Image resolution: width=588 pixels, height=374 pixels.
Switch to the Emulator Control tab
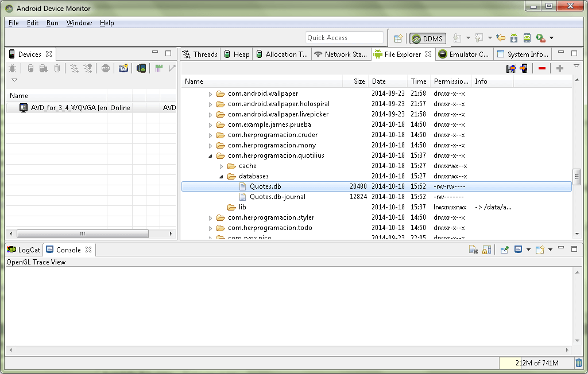(x=463, y=54)
